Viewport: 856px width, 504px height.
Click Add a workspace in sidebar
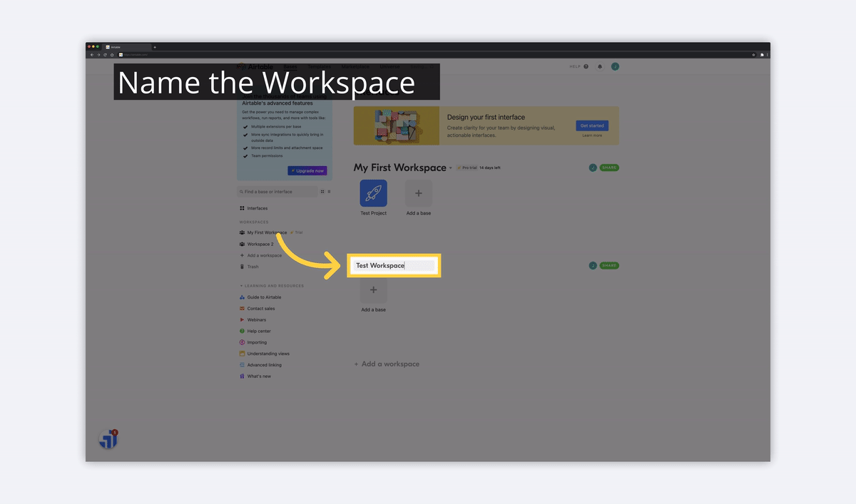tap(260, 255)
